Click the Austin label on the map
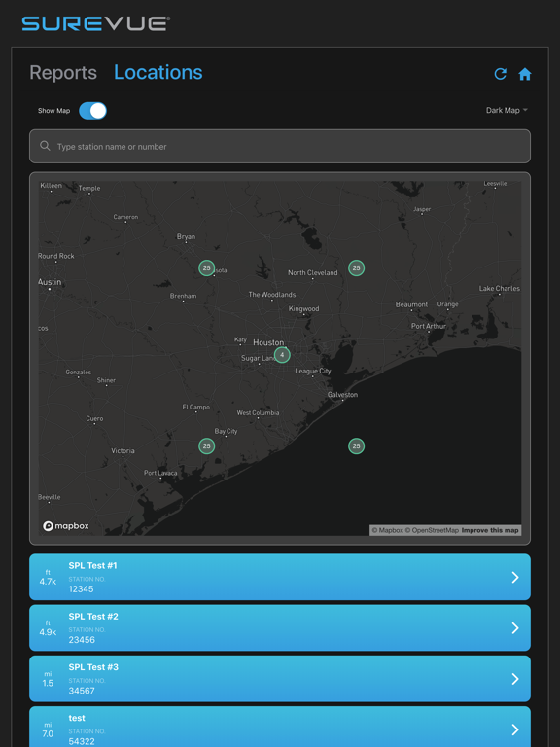 click(x=50, y=282)
